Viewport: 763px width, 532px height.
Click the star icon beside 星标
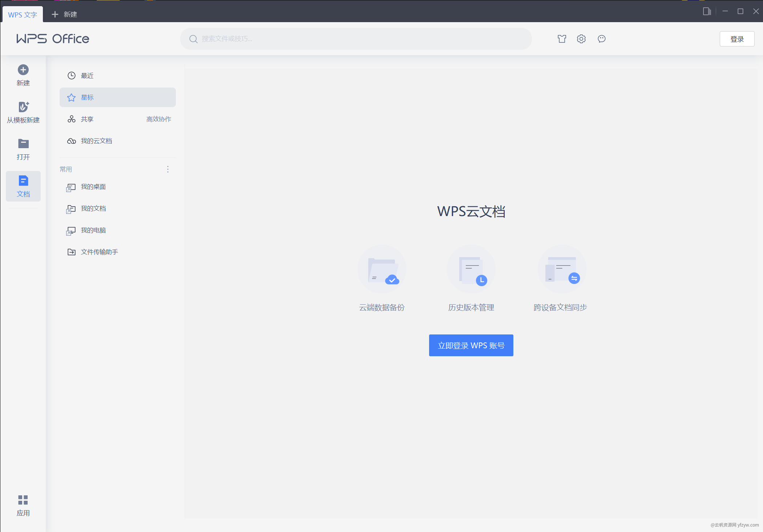click(72, 97)
